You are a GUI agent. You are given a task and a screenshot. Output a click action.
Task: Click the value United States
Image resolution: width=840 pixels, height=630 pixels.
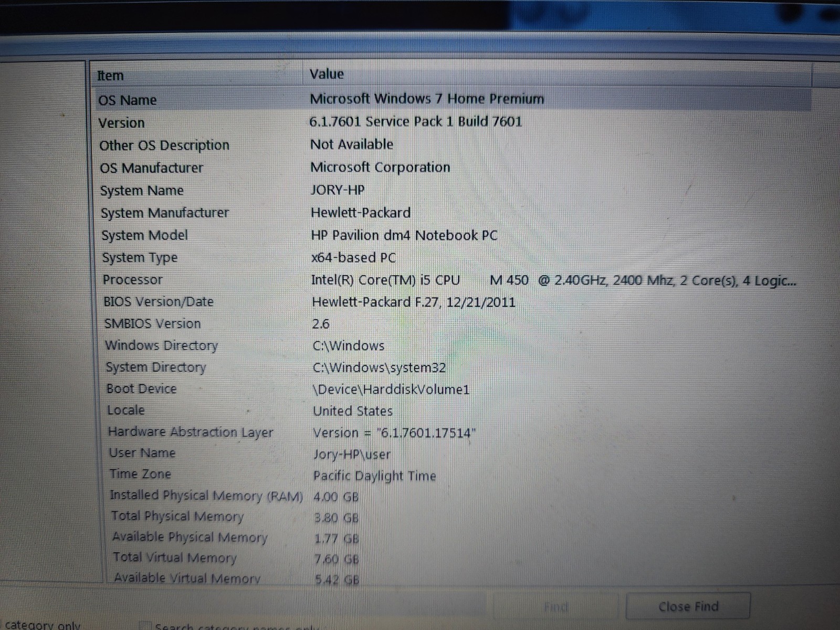353,411
